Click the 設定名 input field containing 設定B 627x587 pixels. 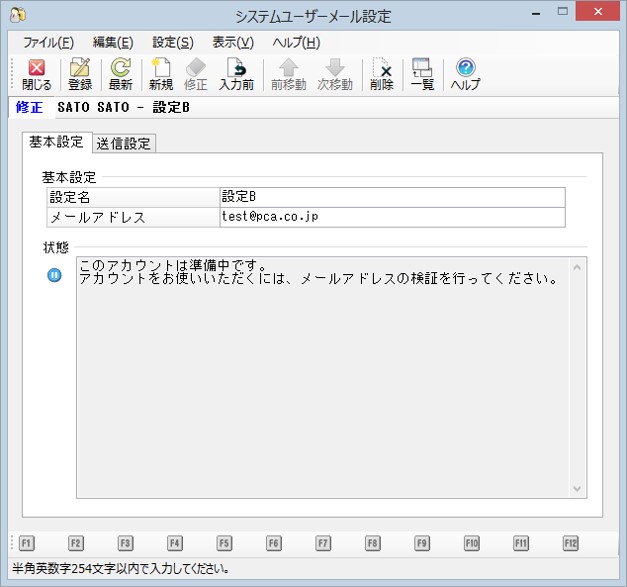(391, 197)
